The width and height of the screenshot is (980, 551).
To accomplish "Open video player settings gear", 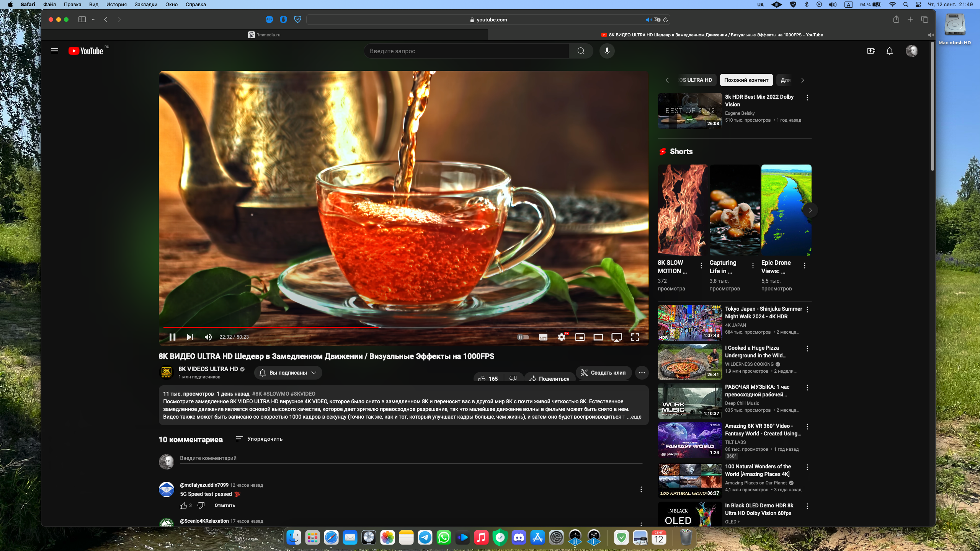I will click(562, 337).
